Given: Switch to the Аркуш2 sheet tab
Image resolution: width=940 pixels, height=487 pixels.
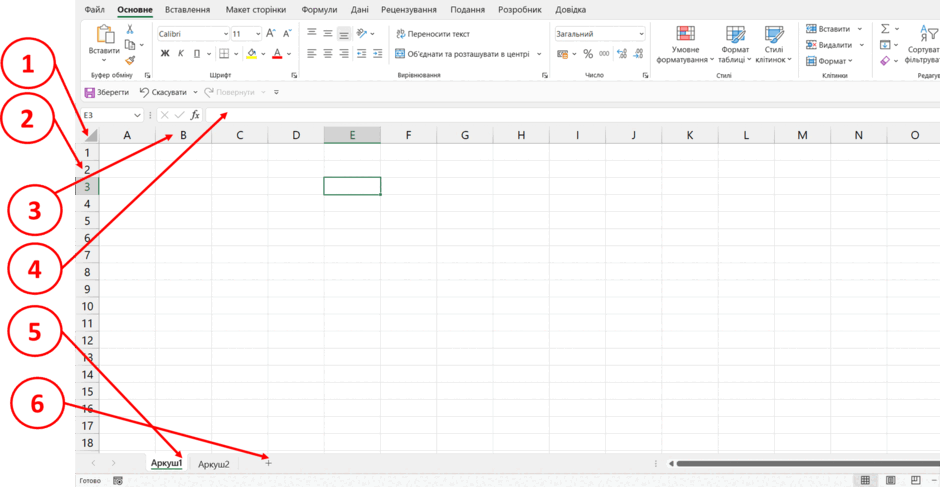Looking at the screenshot, I should (x=214, y=464).
